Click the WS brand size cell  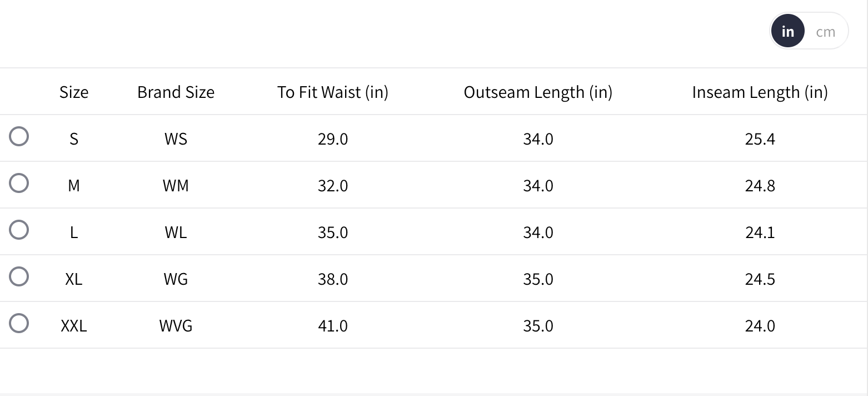[x=176, y=138]
